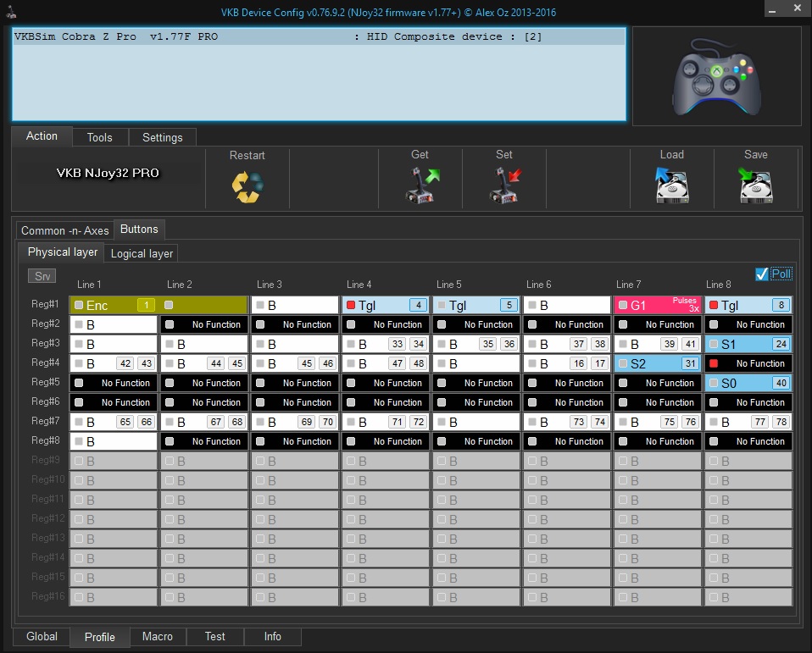Screen dimensions: 812x653
Task: Click the S2 31 cell in Reg#4
Action: (x=657, y=363)
